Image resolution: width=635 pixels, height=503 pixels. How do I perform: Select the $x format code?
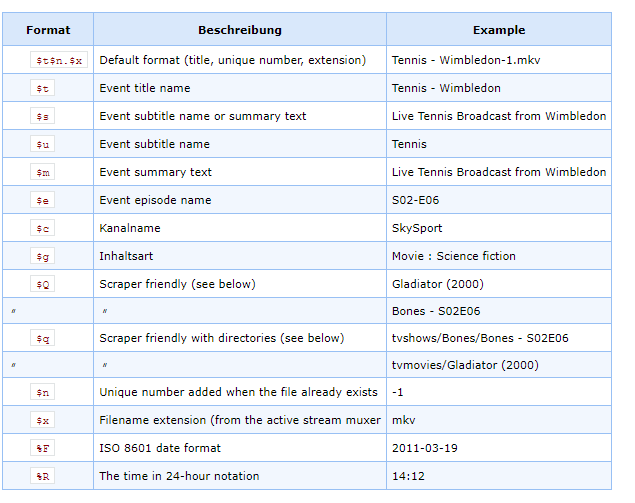43,420
